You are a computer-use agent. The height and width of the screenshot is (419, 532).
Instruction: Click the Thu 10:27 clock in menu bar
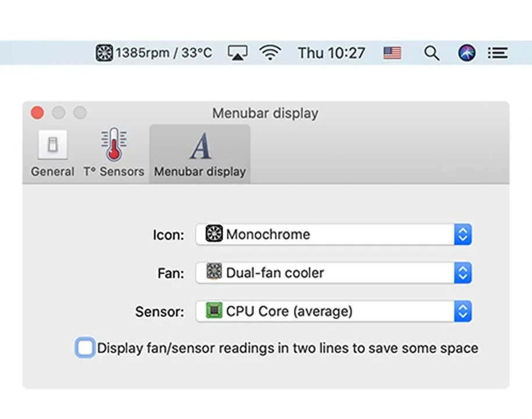[331, 53]
